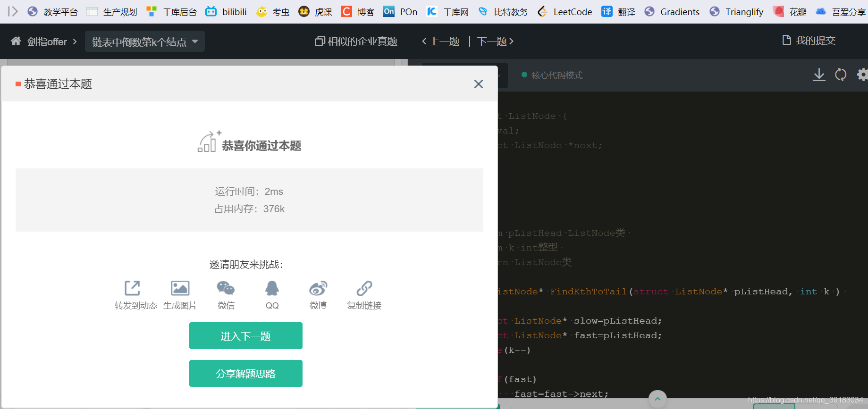
Task: Go to previous problem 上一题
Action: (x=441, y=42)
